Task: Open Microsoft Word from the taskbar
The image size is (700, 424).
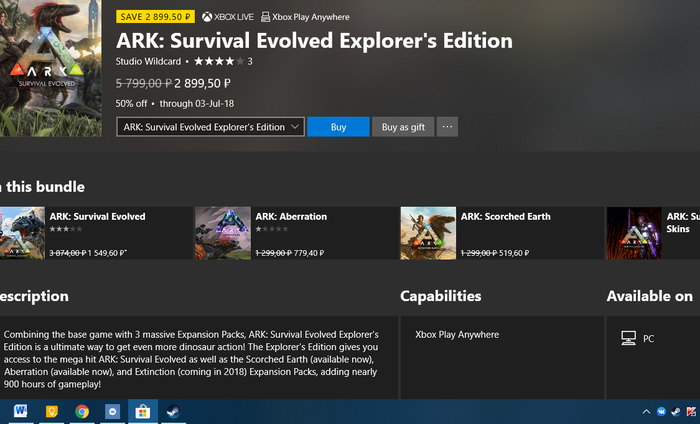Action: coord(20,411)
